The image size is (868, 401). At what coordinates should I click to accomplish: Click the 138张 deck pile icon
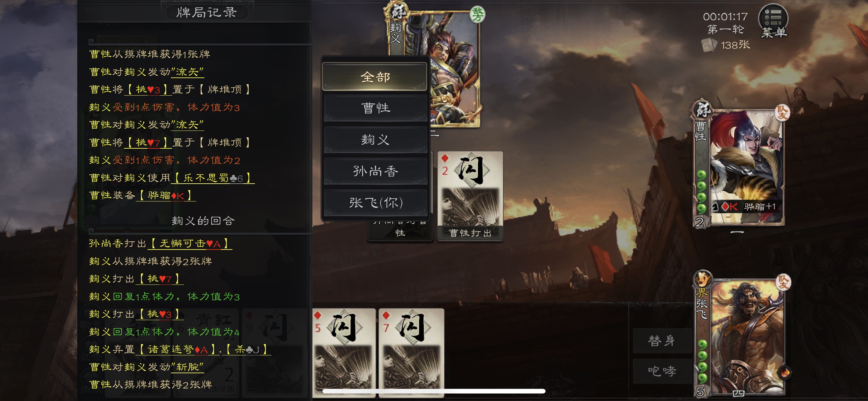[709, 45]
